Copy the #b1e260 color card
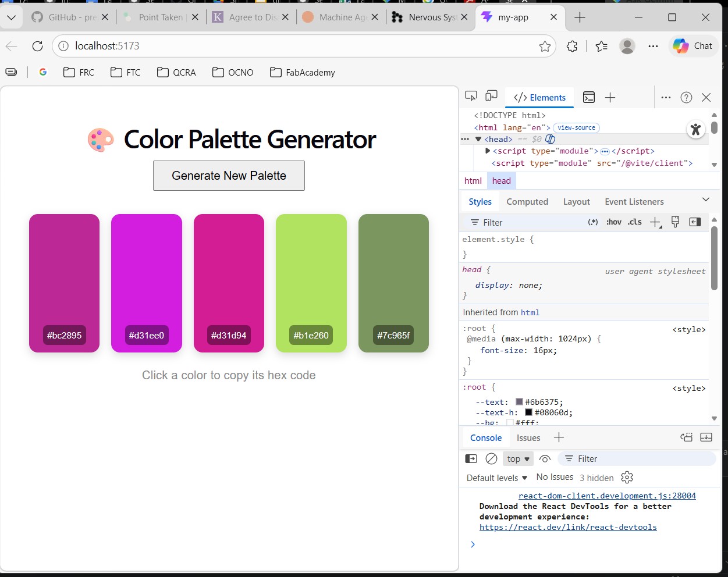Image resolution: width=728 pixels, height=577 pixels. [311, 283]
